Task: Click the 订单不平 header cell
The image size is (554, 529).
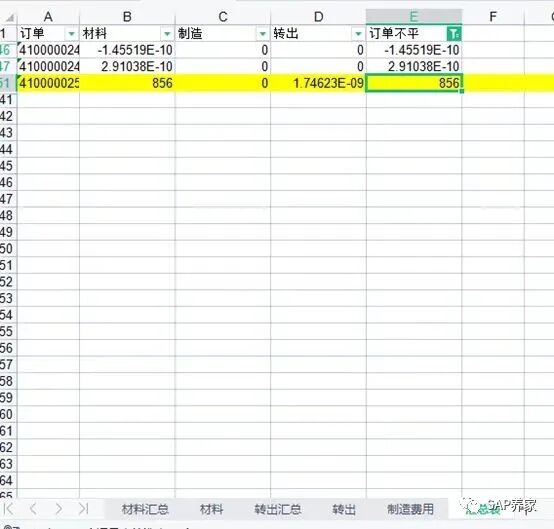Action: [x=414, y=34]
